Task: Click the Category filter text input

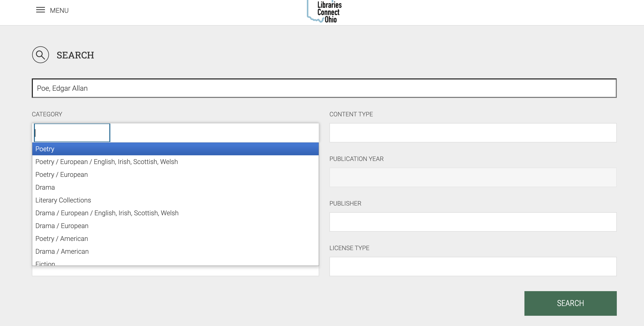Action: tap(72, 133)
